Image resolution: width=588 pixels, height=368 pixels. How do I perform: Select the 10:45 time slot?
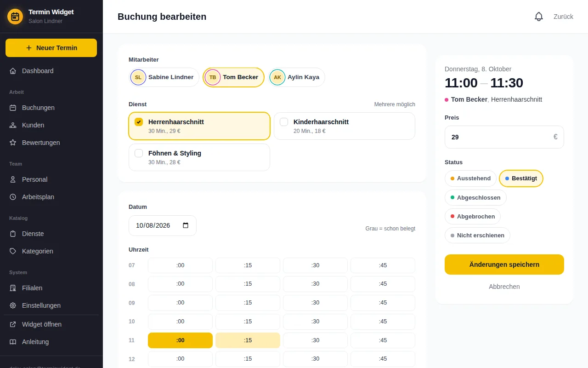point(383,322)
